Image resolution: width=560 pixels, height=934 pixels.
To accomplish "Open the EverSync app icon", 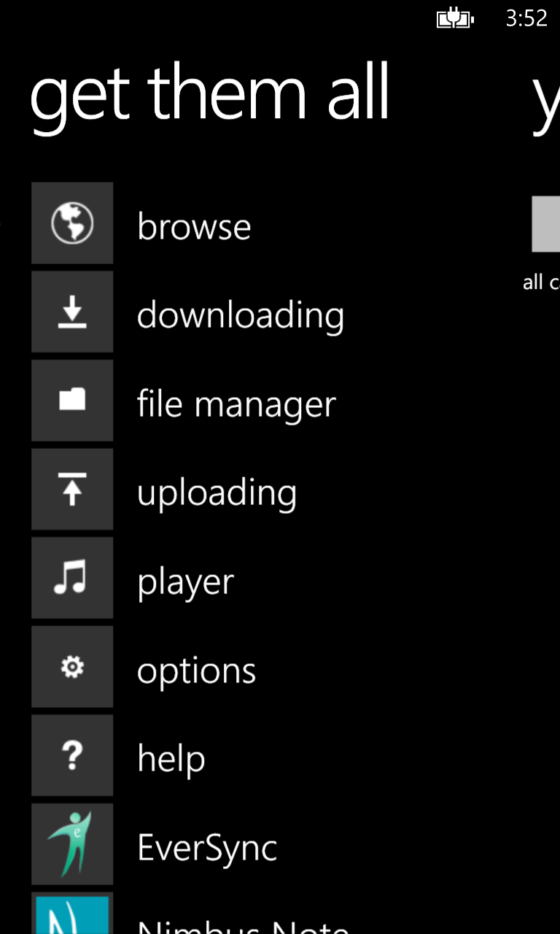I will (x=72, y=845).
